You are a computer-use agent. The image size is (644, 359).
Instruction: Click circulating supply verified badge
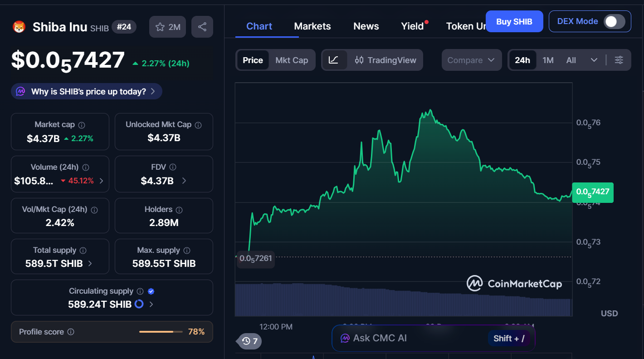pyautogui.click(x=151, y=291)
